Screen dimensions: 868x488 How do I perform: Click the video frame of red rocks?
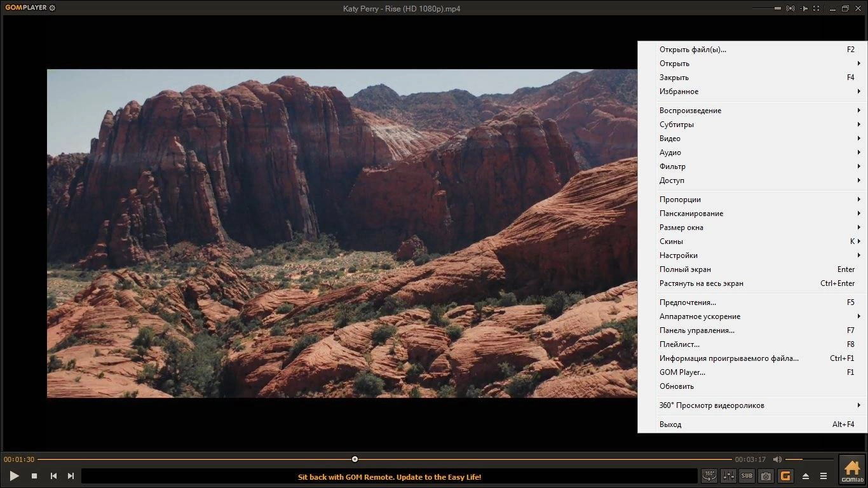tap(342, 233)
